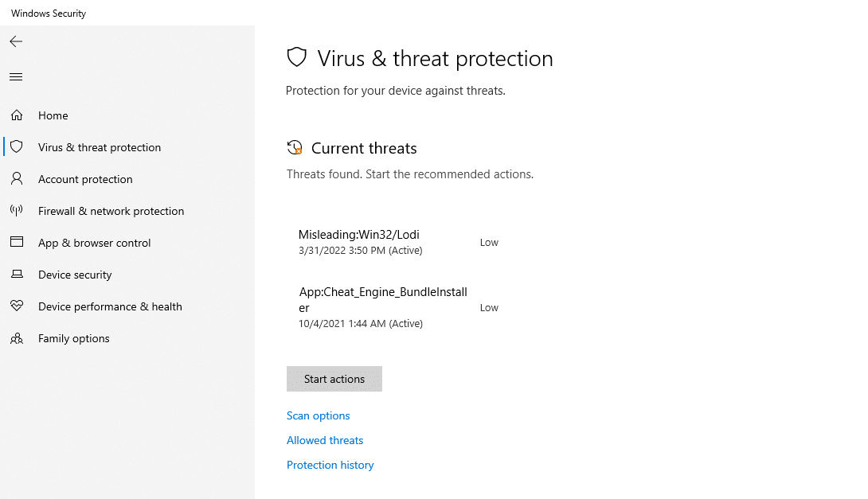This screenshot has width=868, height=499.
Task: Click the Device performance & health heart icon
Action: click(x=17, y=306)
